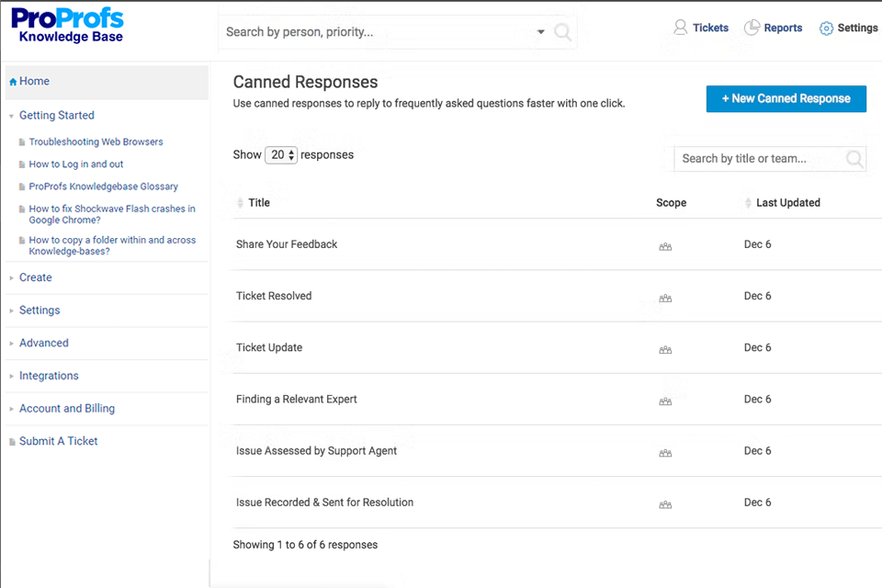Sort by Last Updated column arrows
This screenshot has height=588, width=882.
(x=748, y=202)
